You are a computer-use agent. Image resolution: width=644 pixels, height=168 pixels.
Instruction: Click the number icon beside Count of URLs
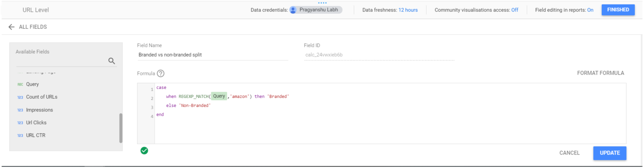(x=20, y=97)
